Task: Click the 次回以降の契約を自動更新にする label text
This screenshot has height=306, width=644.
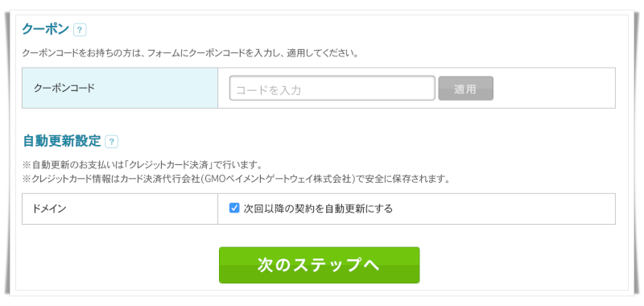Action: tap(318, 209)
